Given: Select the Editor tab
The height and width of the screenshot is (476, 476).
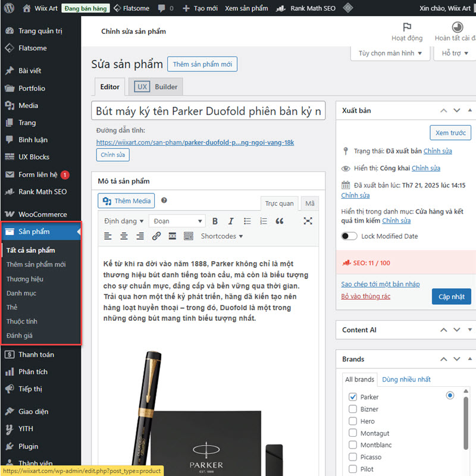Looking at the screenshot, I should pos(110,87).
